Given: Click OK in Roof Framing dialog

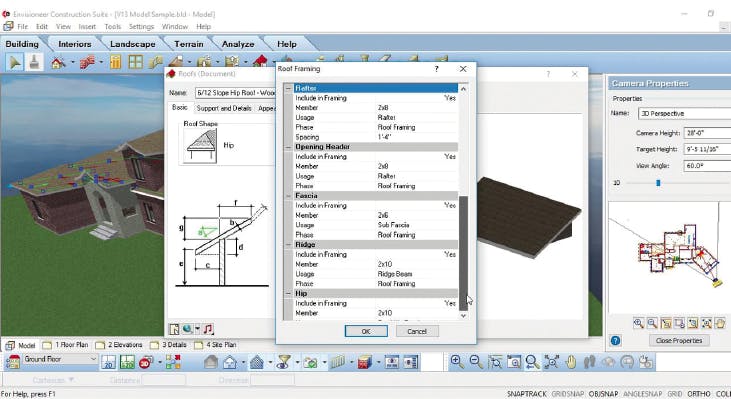Looking at the screenshot, I should click(x=366, y=331).
